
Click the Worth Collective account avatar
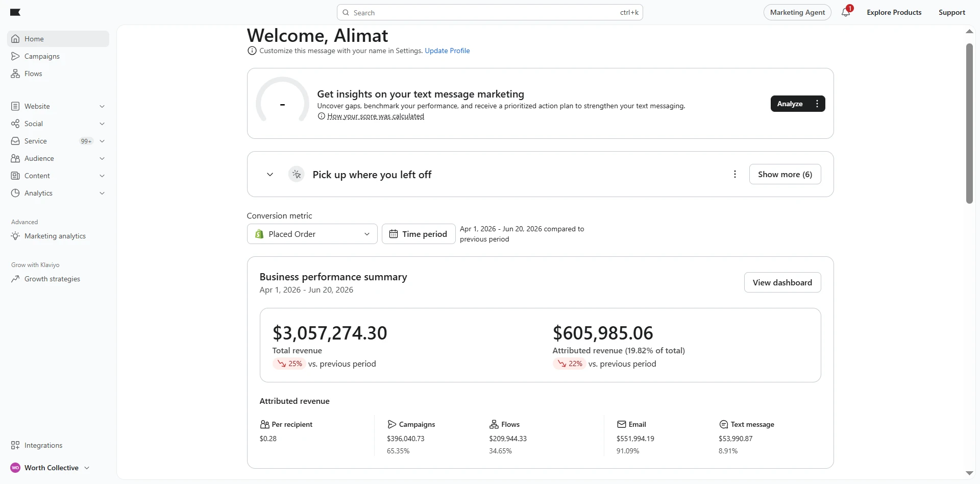(x=15, y=468)
